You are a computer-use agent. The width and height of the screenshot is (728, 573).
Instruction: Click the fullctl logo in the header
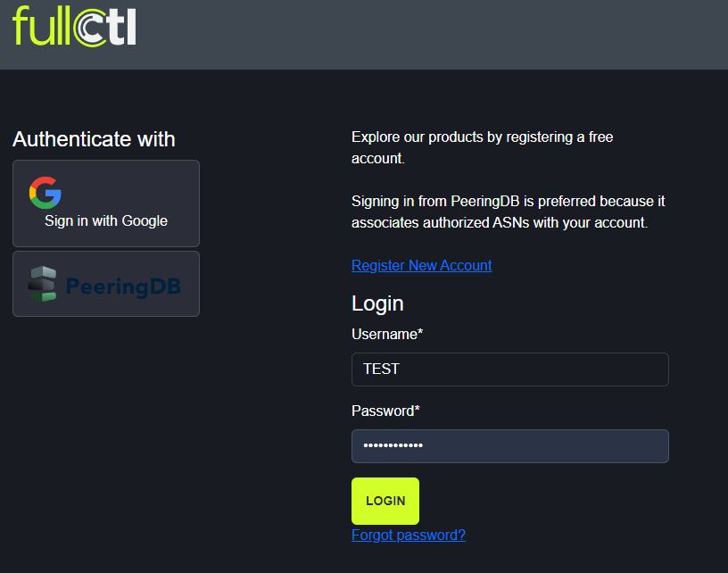pos(74,26)
